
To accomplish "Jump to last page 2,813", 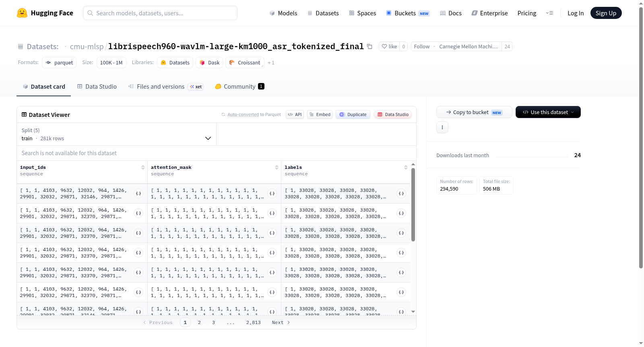I will pos(254,322).
